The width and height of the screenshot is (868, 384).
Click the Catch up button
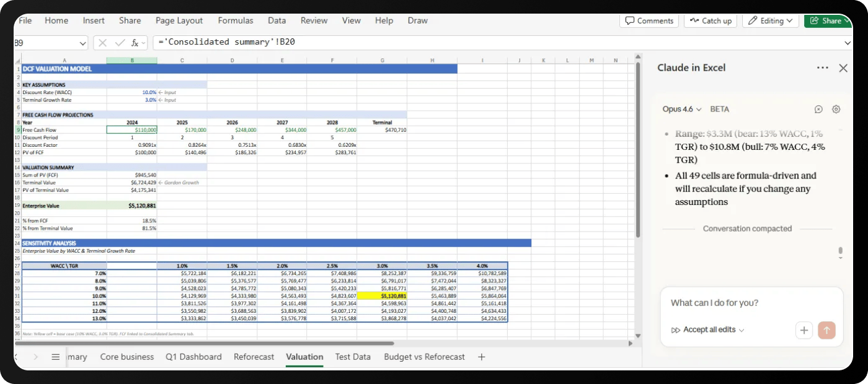point(711,20)
